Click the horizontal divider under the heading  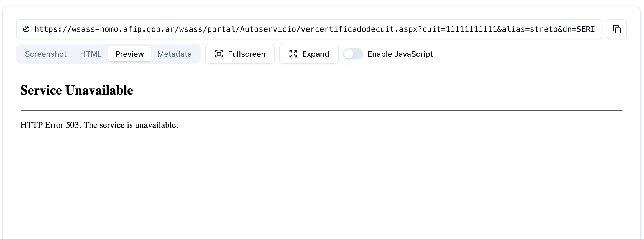tap(321, 111)
